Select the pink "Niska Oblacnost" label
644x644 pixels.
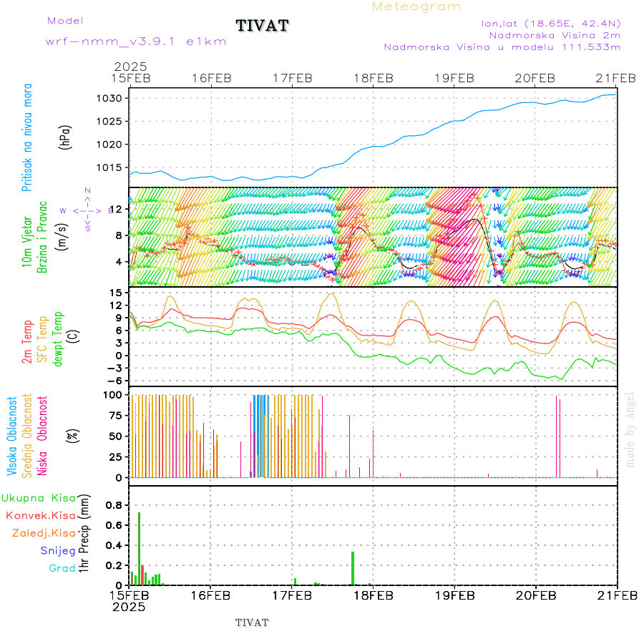[x=42, y=436]
